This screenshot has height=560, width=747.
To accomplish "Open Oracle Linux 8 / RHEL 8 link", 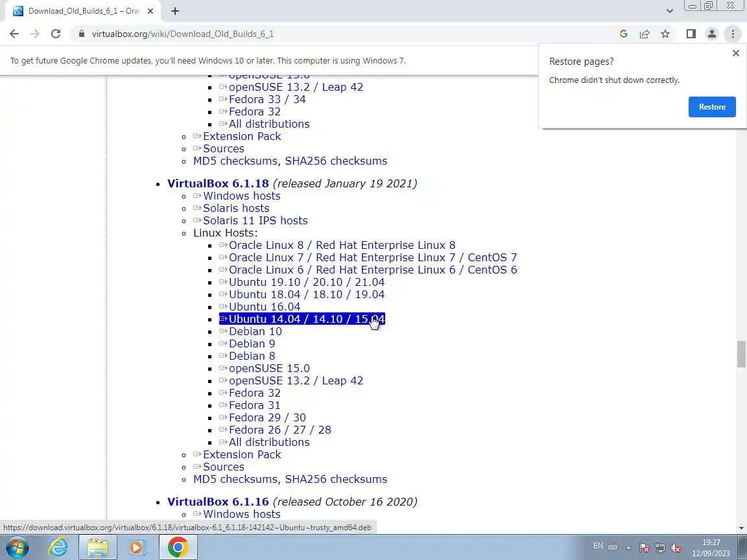I will [x=342, y=245].
